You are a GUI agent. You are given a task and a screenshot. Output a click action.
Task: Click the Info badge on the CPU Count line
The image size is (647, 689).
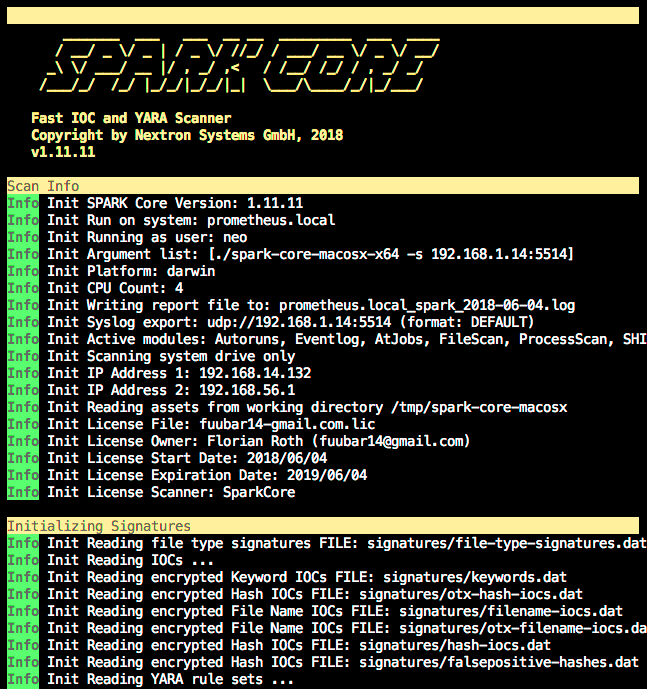pos(22,288)
